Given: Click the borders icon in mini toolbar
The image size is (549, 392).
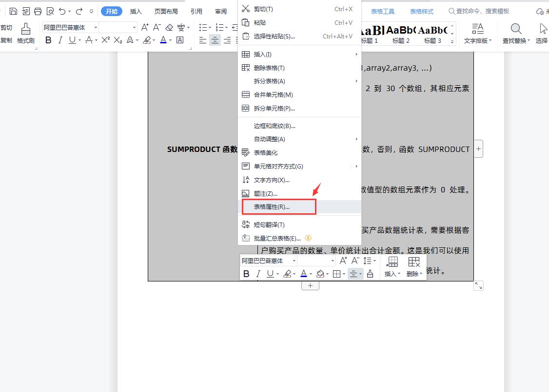Looking at the screenshot, I should tap(336, 274).
